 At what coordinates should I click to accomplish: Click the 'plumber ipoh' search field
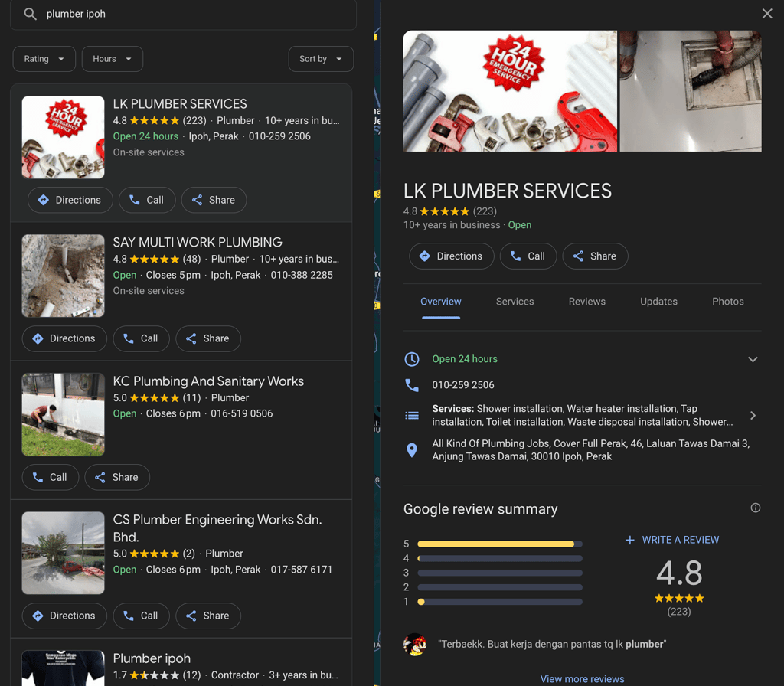coord(183,14)
